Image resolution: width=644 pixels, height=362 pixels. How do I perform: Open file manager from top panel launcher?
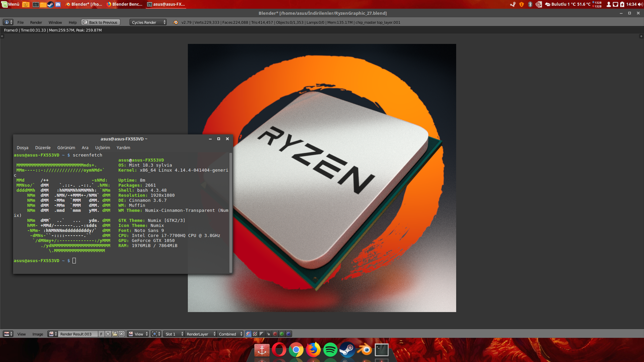tap(43, 4)
